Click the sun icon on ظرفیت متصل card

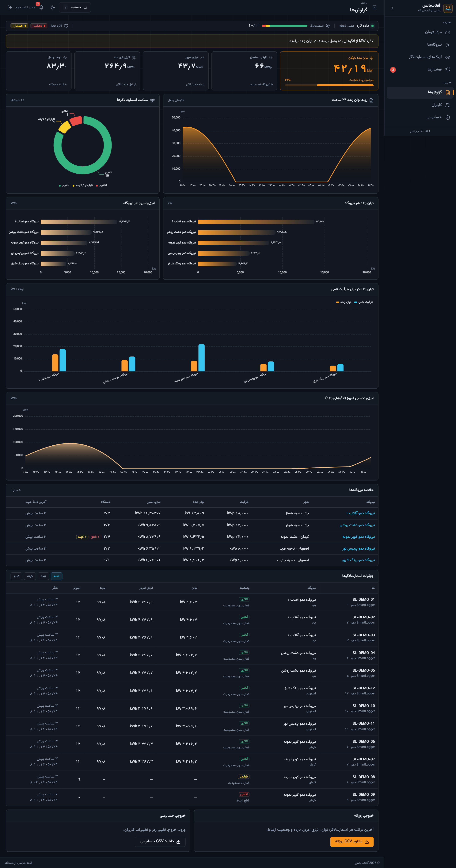271,57
